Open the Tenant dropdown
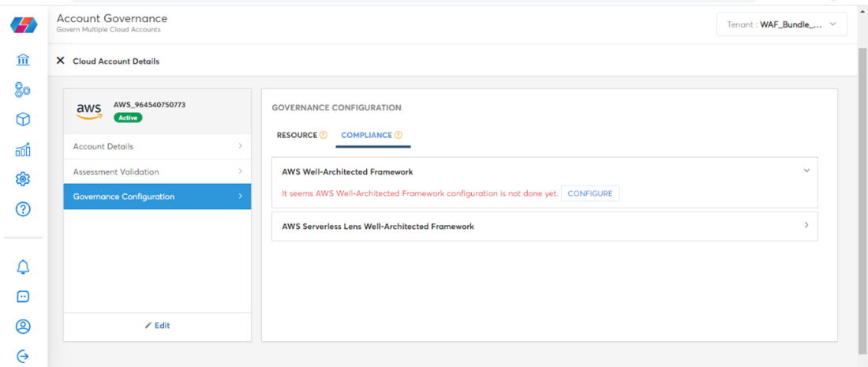Viewport: 868px width, 367px height. [782, 24]
